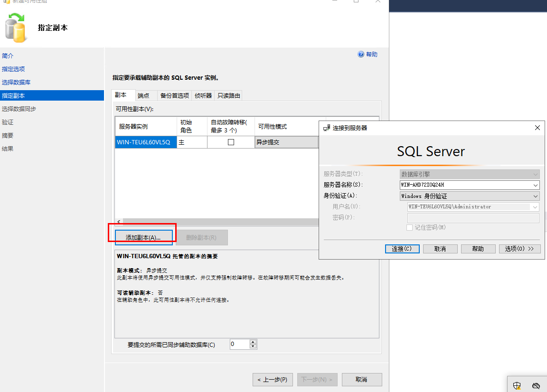
Task: Click the replica grid horizontal scrollbar
Action: pos(220,222)
